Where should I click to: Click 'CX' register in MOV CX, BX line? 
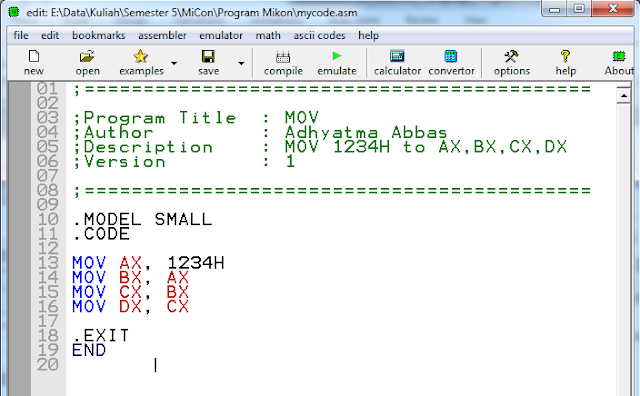point(131,292)
